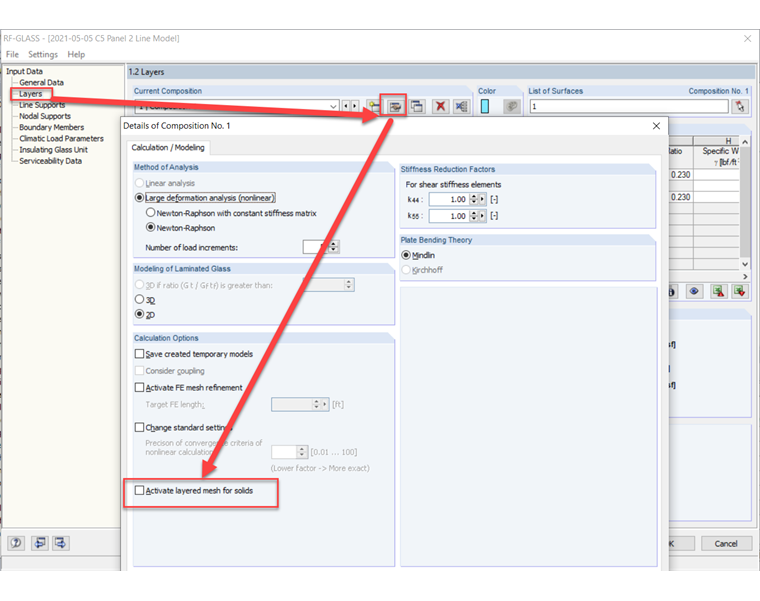Open the composition details icon in the toolbar

point(395,106)
